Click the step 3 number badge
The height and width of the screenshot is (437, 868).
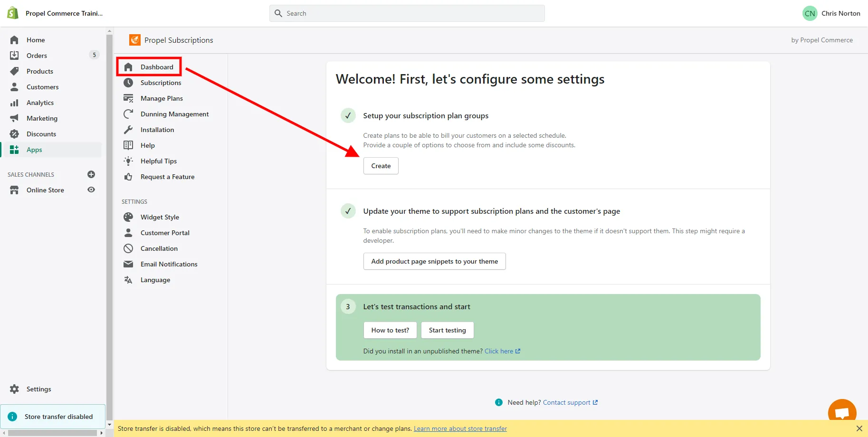tap(348, 306)
